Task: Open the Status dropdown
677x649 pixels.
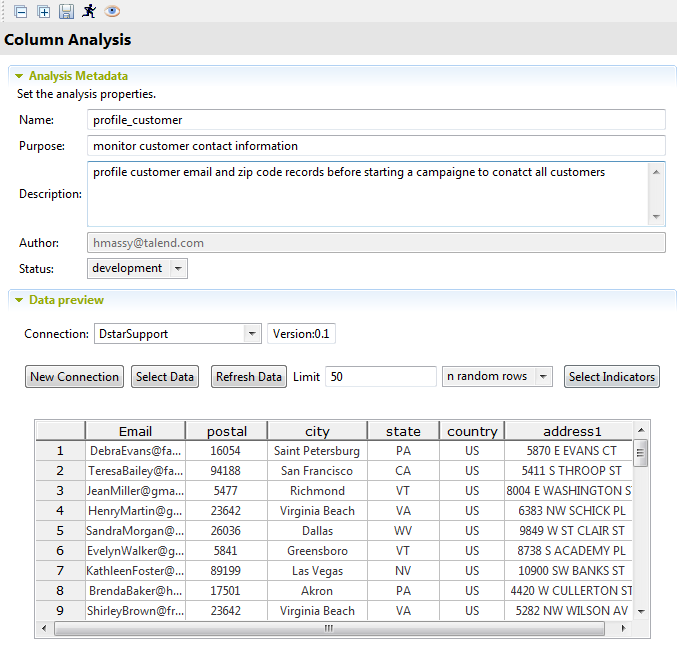Action: point(177,268)
